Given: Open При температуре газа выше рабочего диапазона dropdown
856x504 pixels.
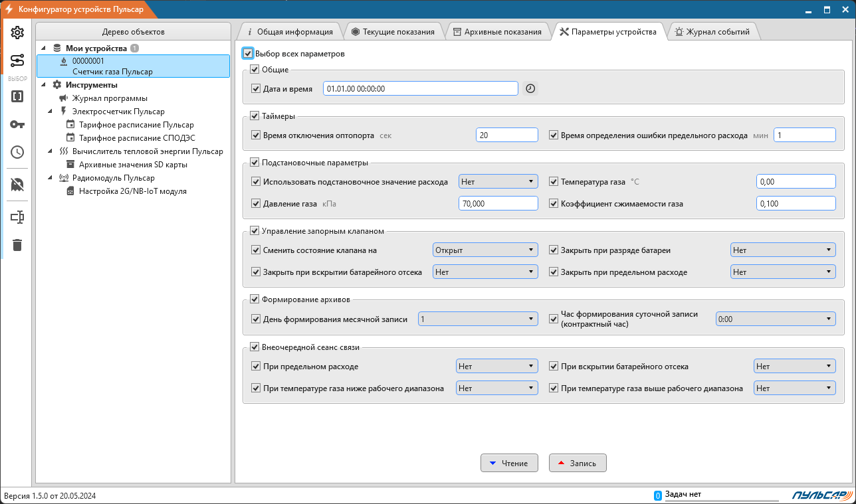Looking at the screenshot, I should 794,388.
